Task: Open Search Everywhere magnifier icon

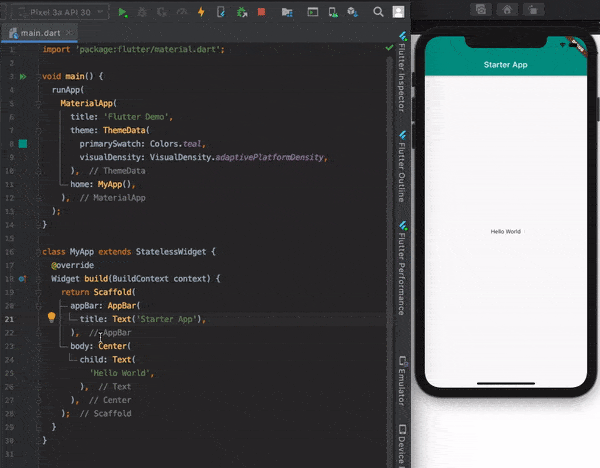Action: (x=378, y=12)
